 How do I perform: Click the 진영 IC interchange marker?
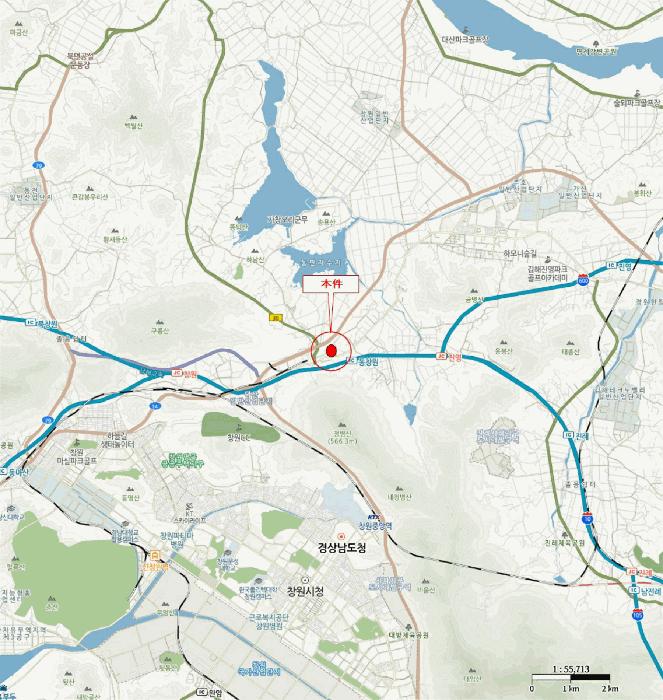(619, 266)
